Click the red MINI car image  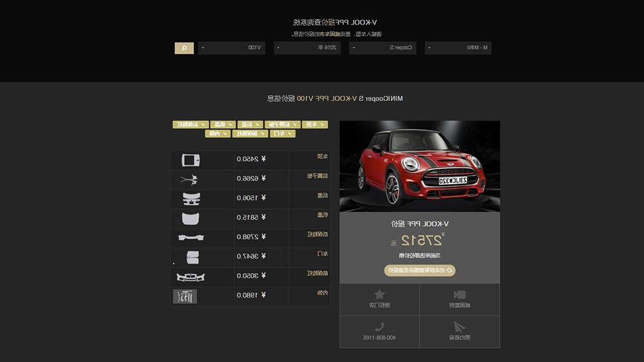(420, 166)
